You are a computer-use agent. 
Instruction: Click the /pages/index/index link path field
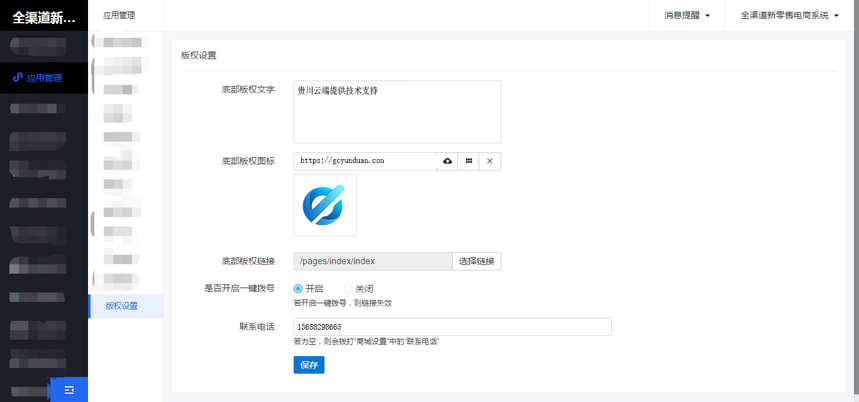tap(373, 261)
